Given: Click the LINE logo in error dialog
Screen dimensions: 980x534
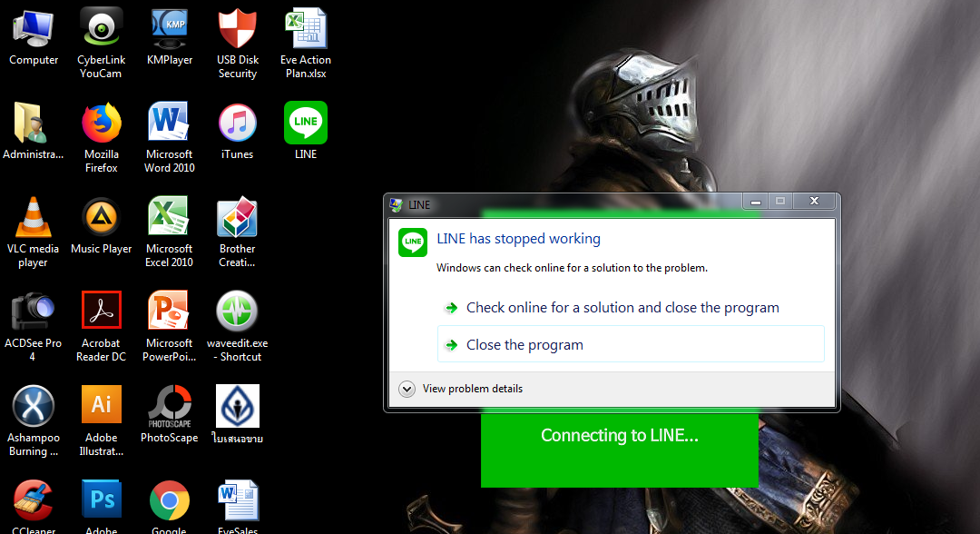Looking at the screenshot, I should (413, 242).
